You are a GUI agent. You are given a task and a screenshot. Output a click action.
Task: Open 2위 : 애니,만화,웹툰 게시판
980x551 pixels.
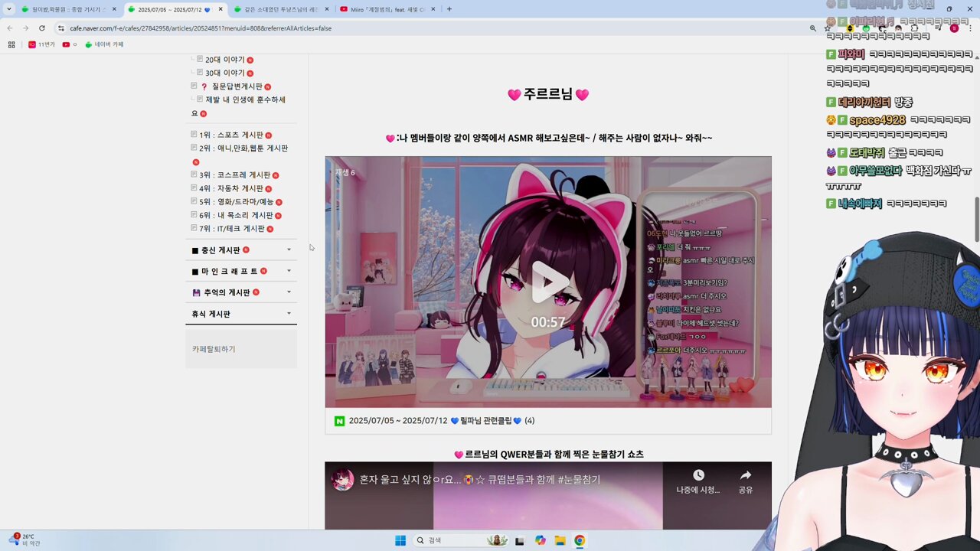point(243,148)
